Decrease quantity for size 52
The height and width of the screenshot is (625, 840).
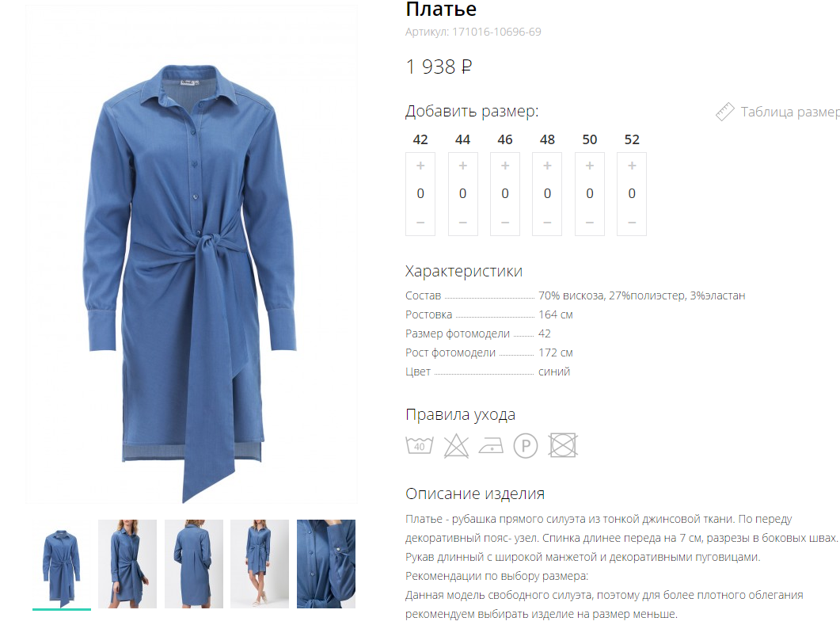point(632,223)
